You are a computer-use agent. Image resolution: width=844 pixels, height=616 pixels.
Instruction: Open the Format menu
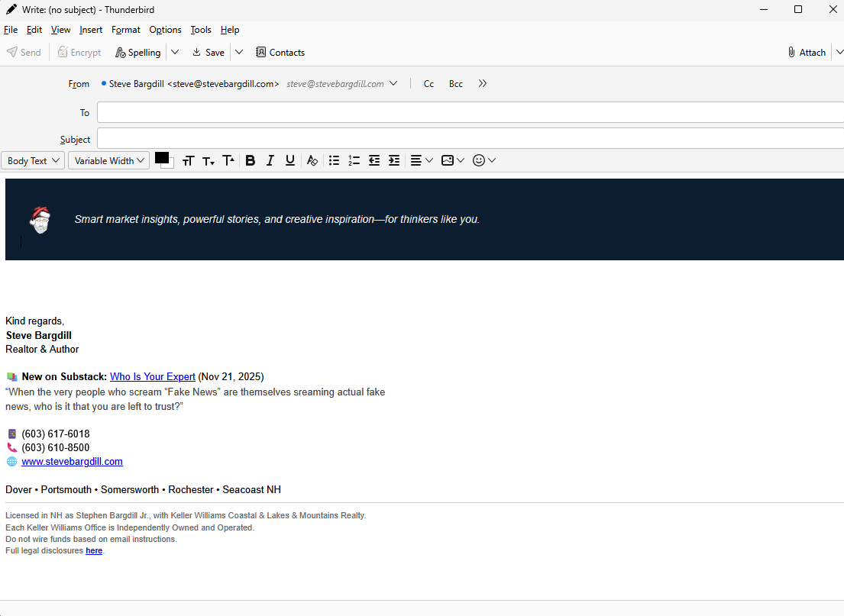[125, 30]
